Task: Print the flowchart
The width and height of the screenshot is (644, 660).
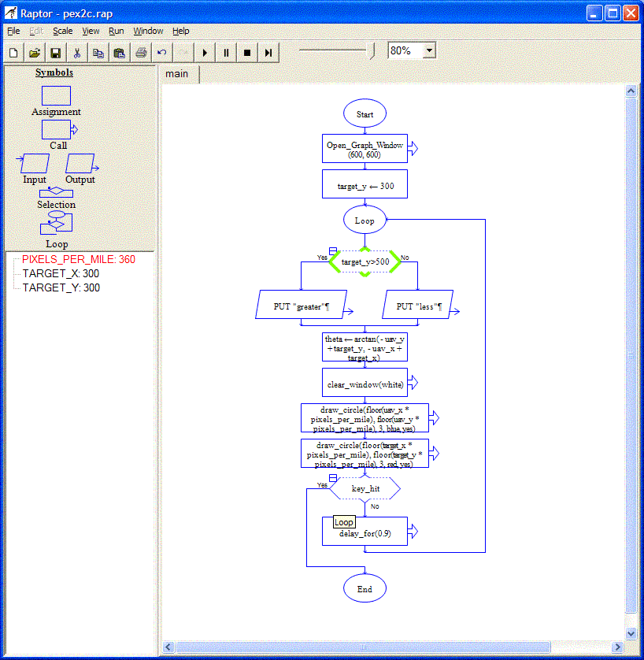Action: pos(141,53)
